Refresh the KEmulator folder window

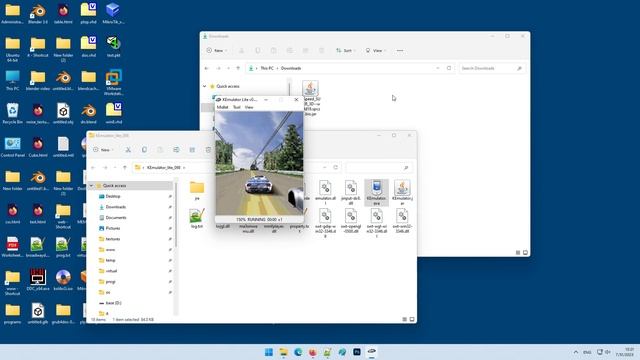[336, 167]
